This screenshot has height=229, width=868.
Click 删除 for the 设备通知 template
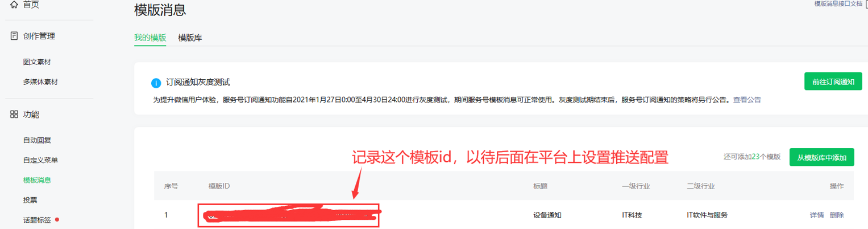tap(837, 215)
